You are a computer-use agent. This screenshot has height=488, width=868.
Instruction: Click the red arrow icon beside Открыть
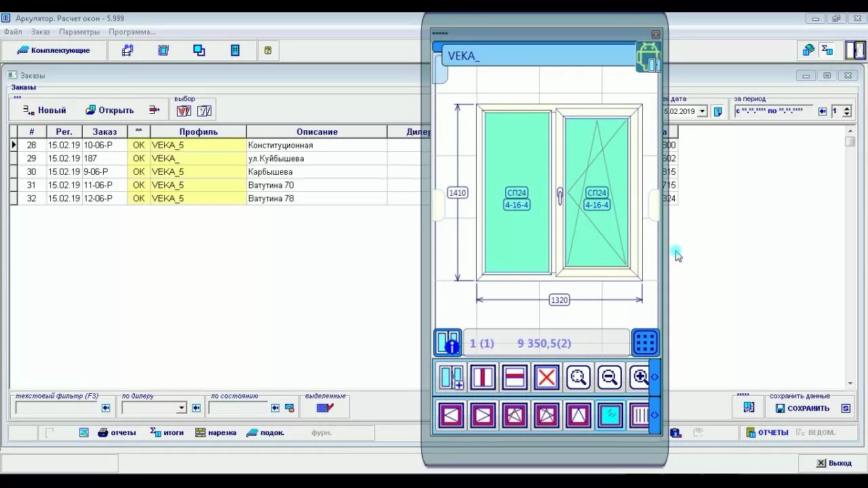coord(155,110)
